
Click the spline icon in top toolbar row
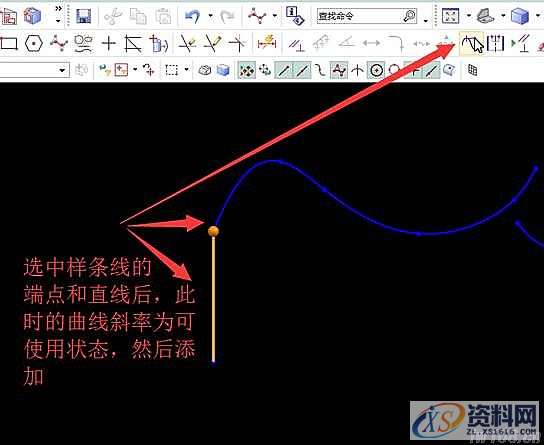[x=257, y=16]
